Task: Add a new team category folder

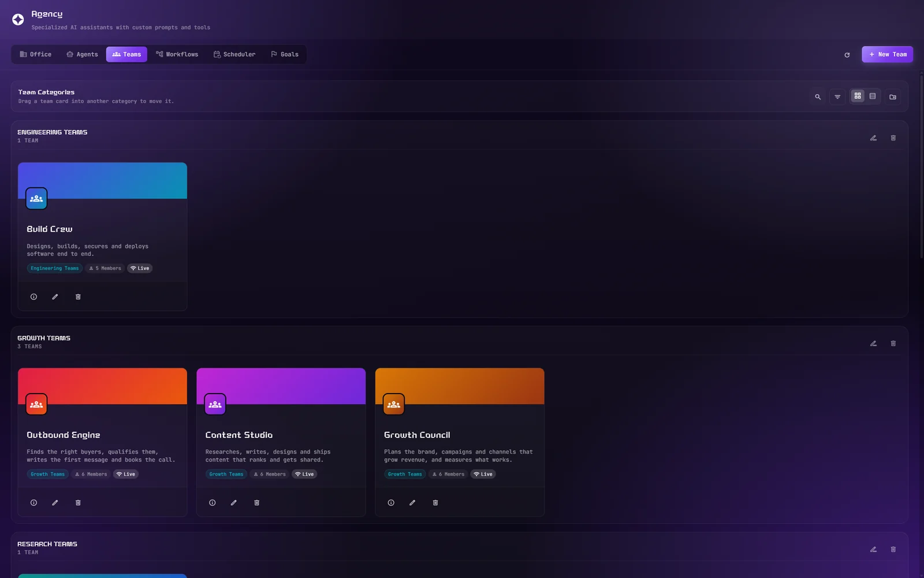Action: (893, 97)
